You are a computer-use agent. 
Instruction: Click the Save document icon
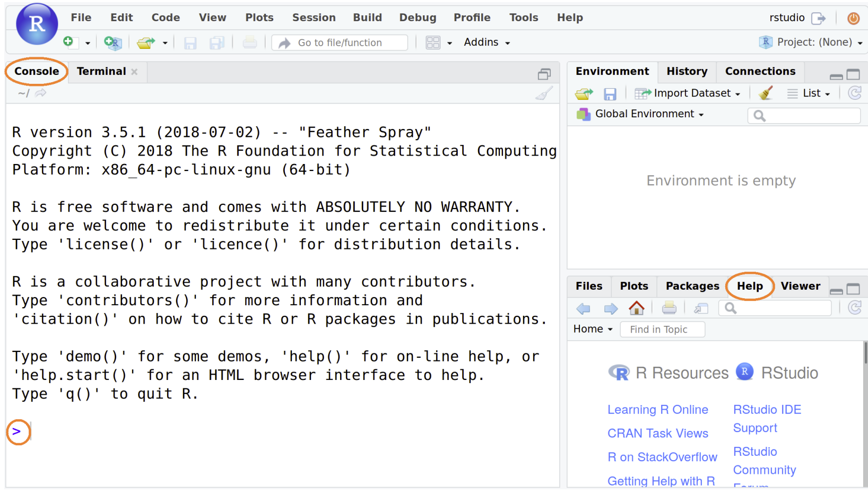(x=190, y=42)
